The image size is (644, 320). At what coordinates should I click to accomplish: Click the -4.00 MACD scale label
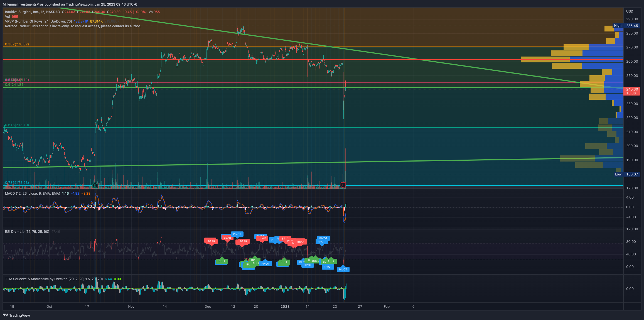(x=631, y=217)
